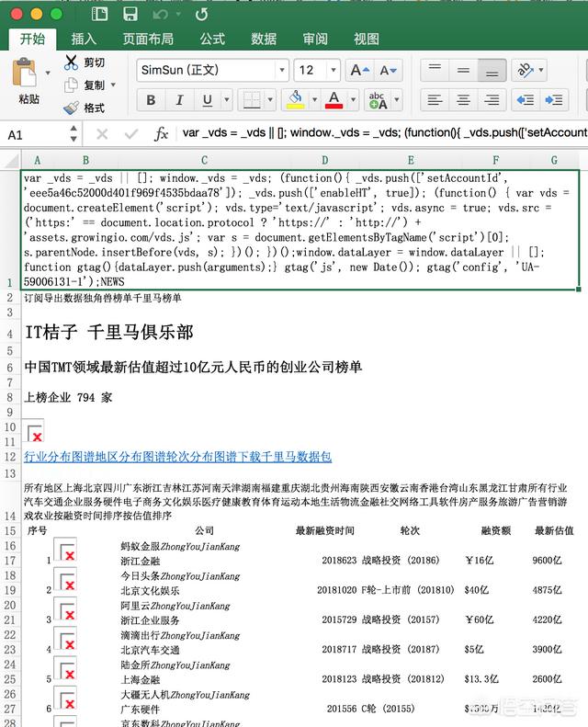
Task: Toggle bottom vertical alignment button
Action: [x=492, y=71]
